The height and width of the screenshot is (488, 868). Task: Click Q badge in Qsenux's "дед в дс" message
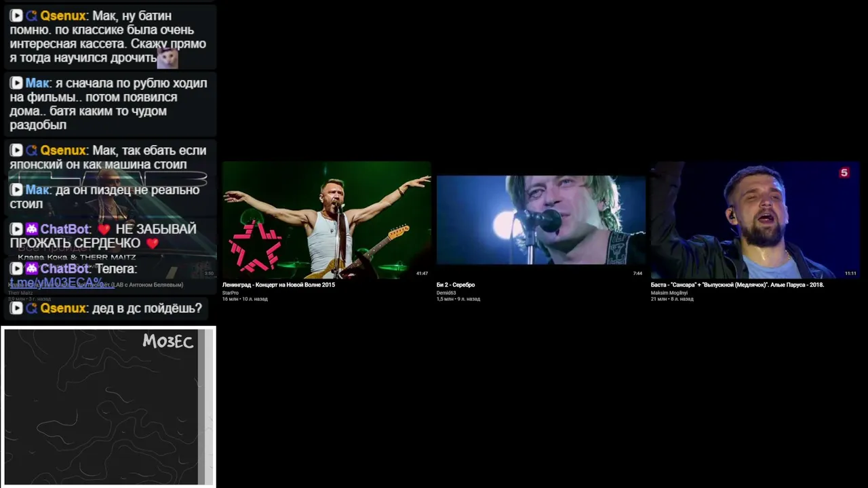pyautogui.click(x=31, y=308)
